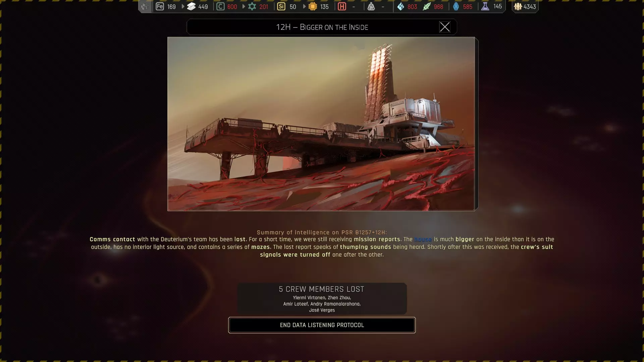The width and height of the screenshot is (644, 362).
Task: Click the blue water resource icon
Action: pyautogui.click(x=400, y=6)
